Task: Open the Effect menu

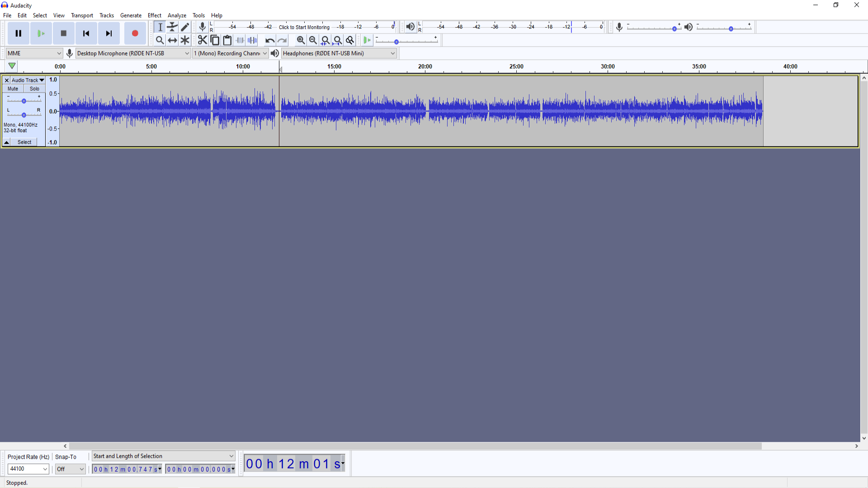Action: pos(154,15)
